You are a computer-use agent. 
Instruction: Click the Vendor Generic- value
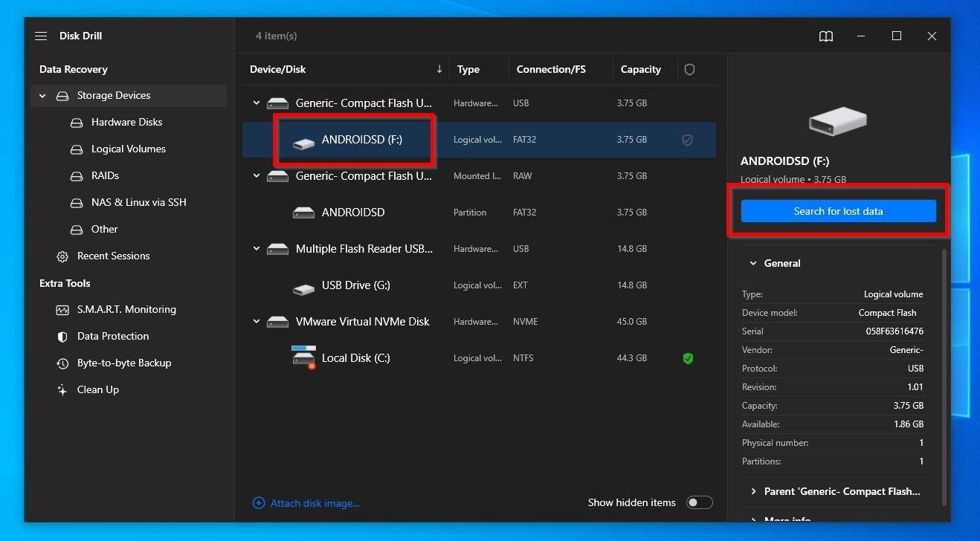click(x=906, y=350)
